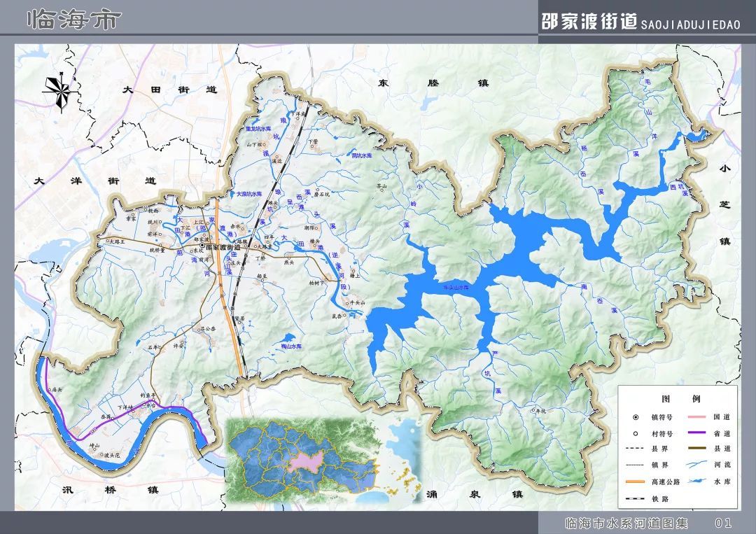Click the 东塍镇 neighbouring town label
Image resolution: width=756 pixels, height=534 pixels.
(433, 83)
